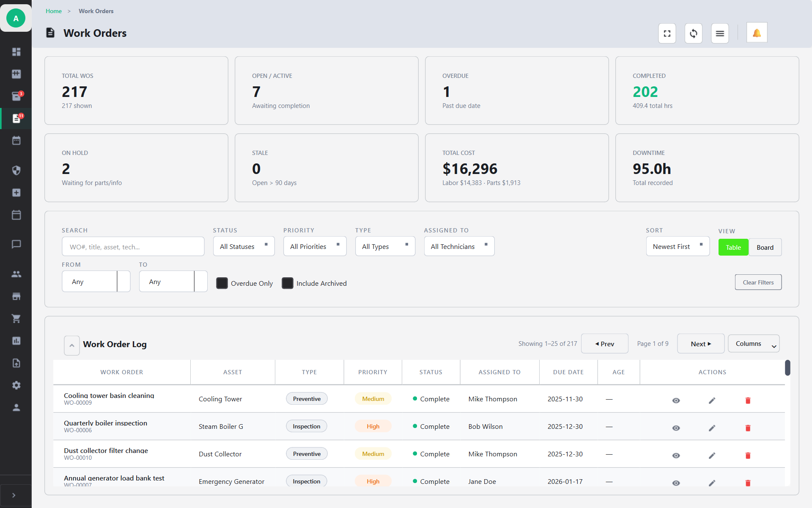The height and width of the screenshot is (508, 812).
Task: Open the Messages chat icon in sidebar
Action: 16,244
